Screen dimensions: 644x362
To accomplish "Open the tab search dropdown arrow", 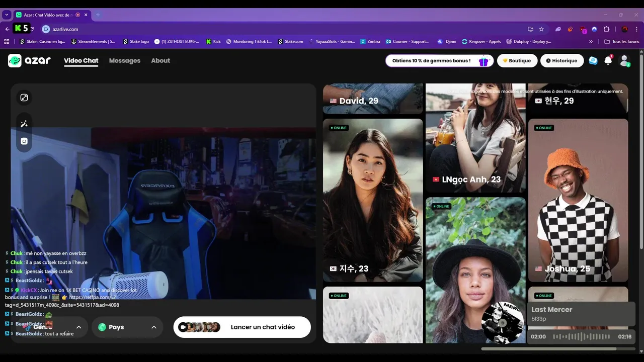I will click(7, 15).
